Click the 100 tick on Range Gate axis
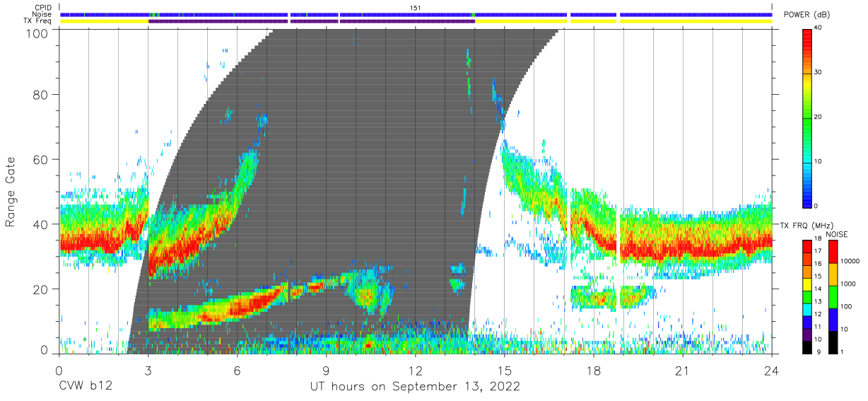Image resolution: width=868 pixels, height=401 pixels. click(x=38, y=33)
